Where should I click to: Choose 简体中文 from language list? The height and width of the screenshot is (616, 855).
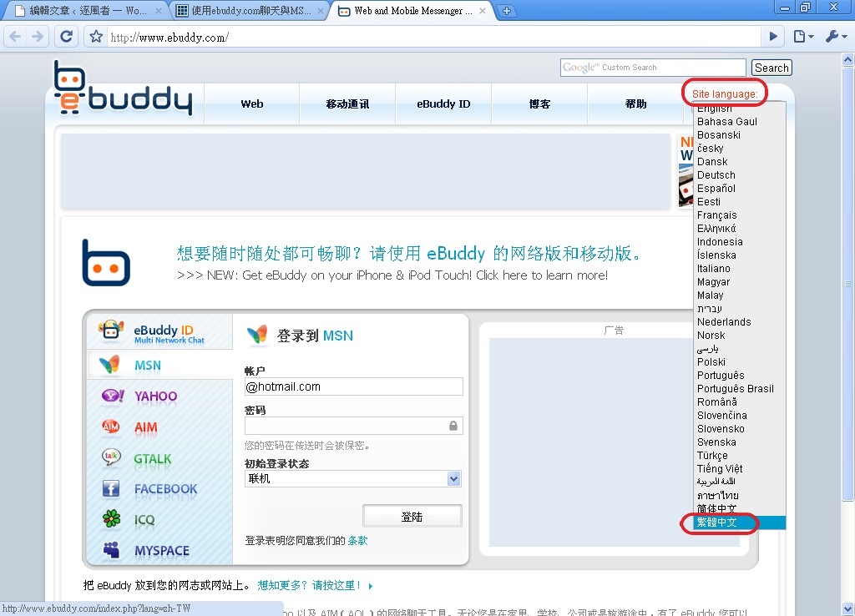[740, 508]
